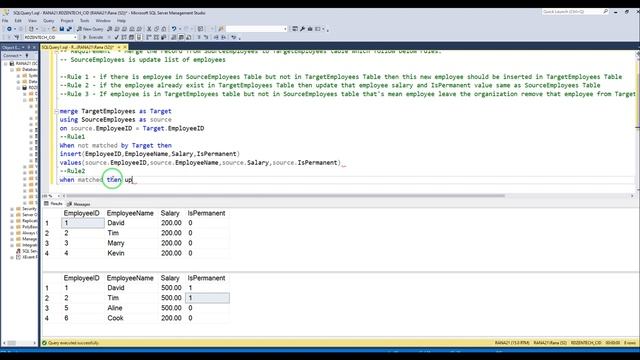Click the '--Rule2' comment line
This screenshot has height=360, width=640.
[72, 171]
